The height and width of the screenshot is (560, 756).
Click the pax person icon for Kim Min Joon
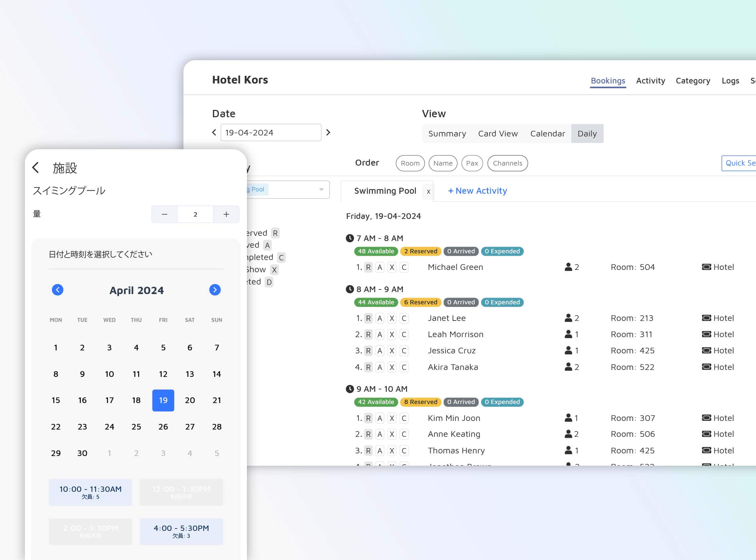(568, 418)
